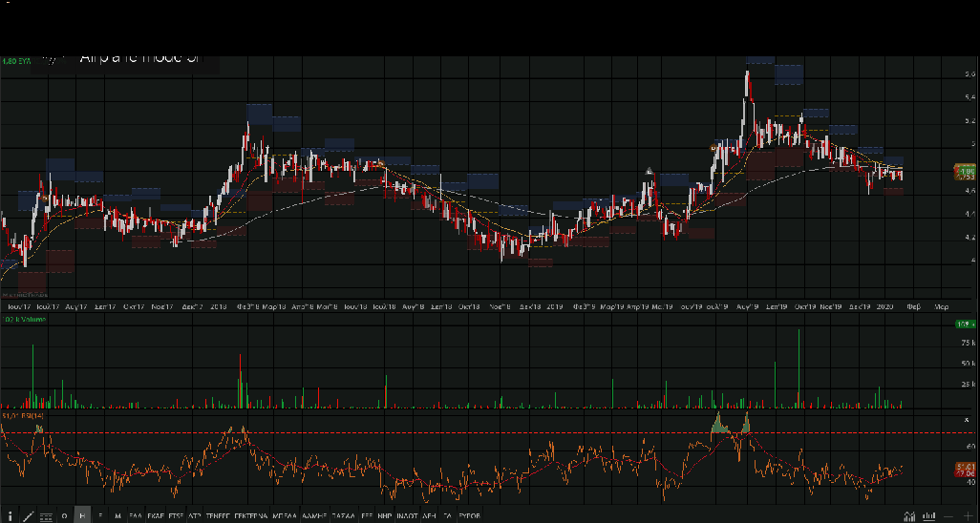
Task: Zoom in with the plus icon
Action: [969, 515]
